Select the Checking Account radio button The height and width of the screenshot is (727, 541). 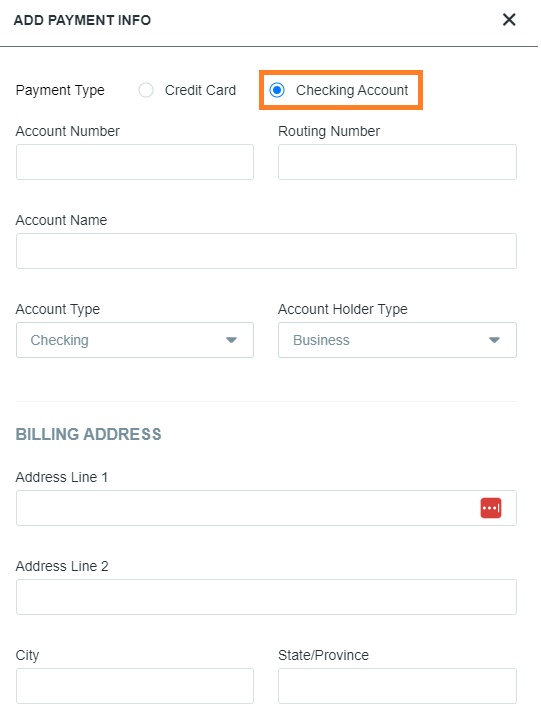[279, 90]
